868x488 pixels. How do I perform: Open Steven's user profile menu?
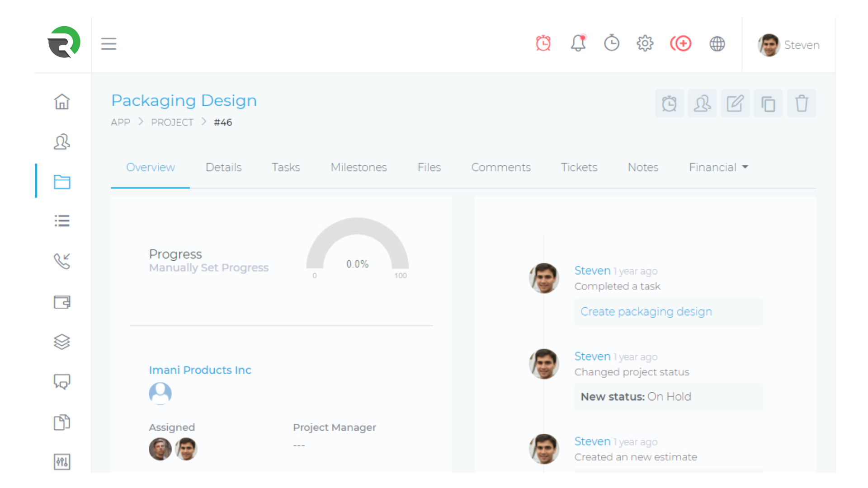tap(789, 45)
